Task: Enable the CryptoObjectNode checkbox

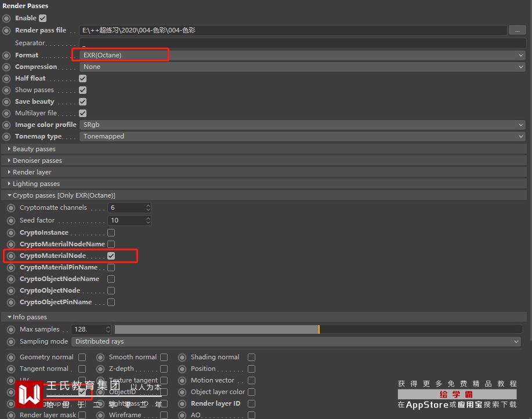Action: coord(111,291)
